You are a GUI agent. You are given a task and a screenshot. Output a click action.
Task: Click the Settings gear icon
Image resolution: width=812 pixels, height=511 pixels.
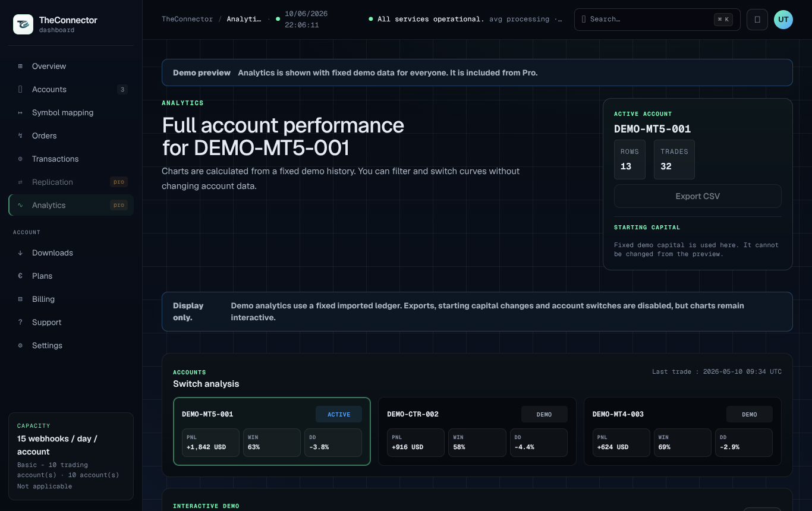coord(20,345)
